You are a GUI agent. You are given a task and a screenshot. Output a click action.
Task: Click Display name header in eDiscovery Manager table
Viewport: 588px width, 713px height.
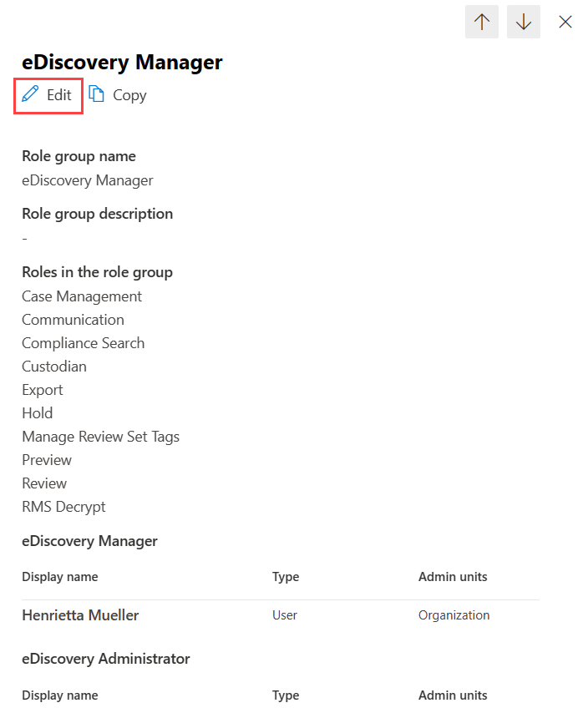[x=60, y=577]
